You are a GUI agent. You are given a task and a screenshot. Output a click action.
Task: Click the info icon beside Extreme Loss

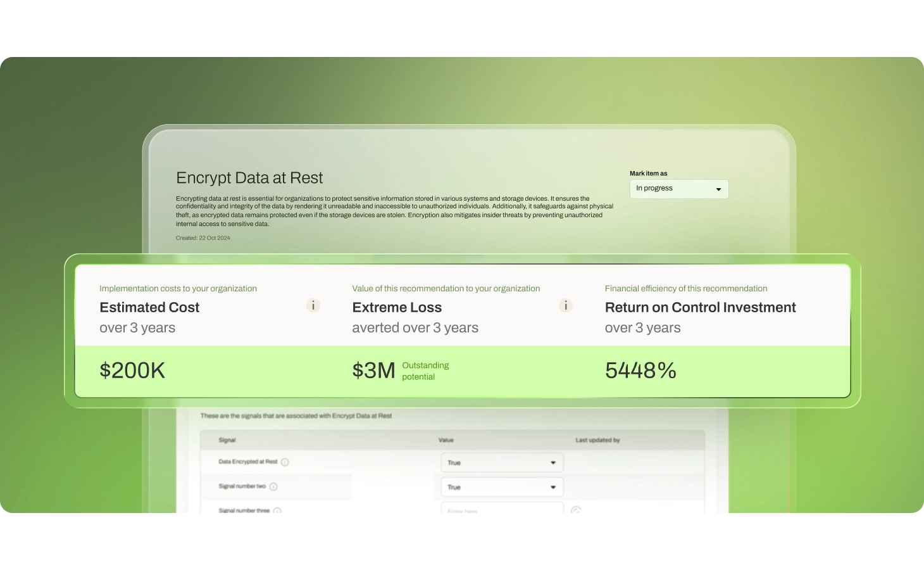coord(566,305)
